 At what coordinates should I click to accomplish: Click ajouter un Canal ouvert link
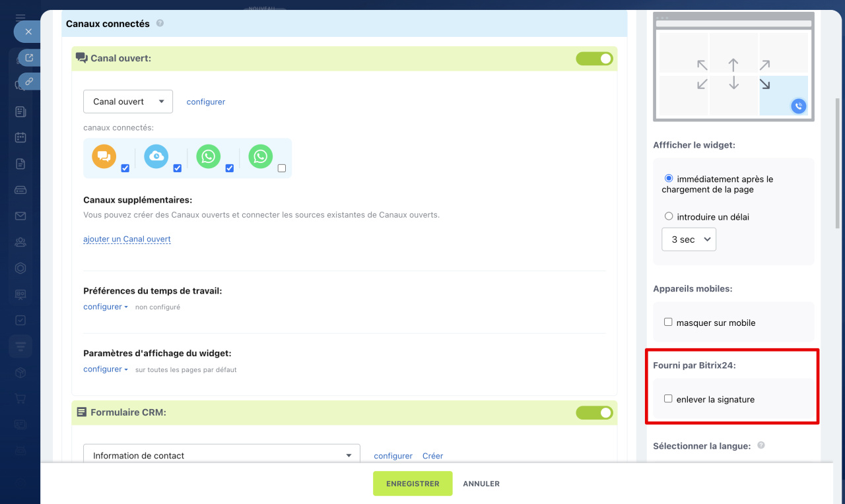click(x=127, y=239)
